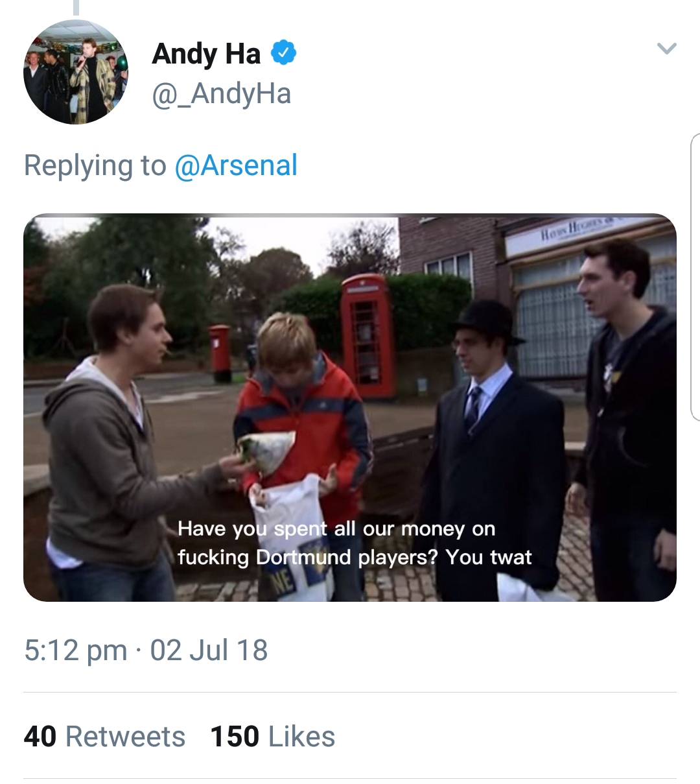This screenshot has height=784, width=700.
Task: Tap the reply thread connector line above avatar
Action: pos(76,7)
